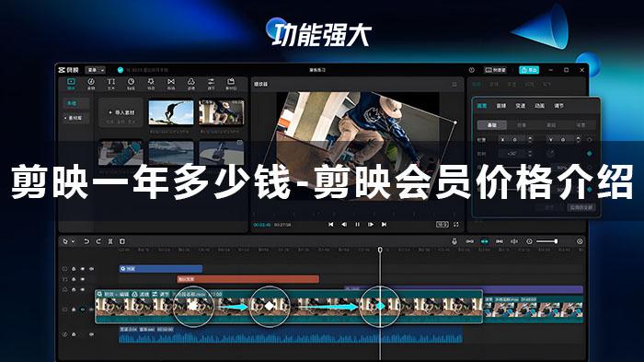Image resolution: width=644 pixels, height=362 pixels.
Task: Switch to the Audio tab in properties
Action: point(501,106)
